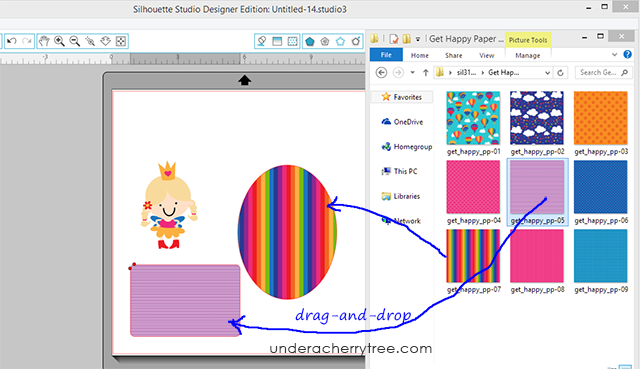
Task: Click the Undo arrow in Silhouette Studio
Action: coord(11,41)
